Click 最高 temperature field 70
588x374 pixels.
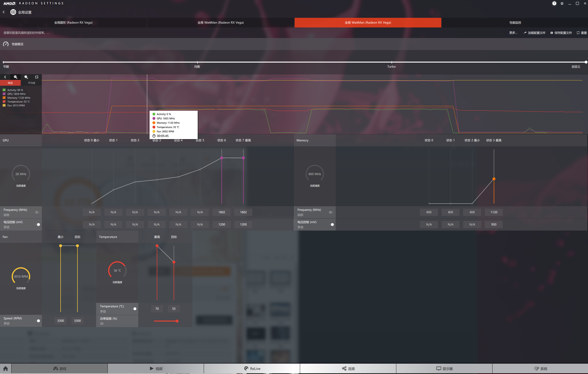[x=157, y=309]
